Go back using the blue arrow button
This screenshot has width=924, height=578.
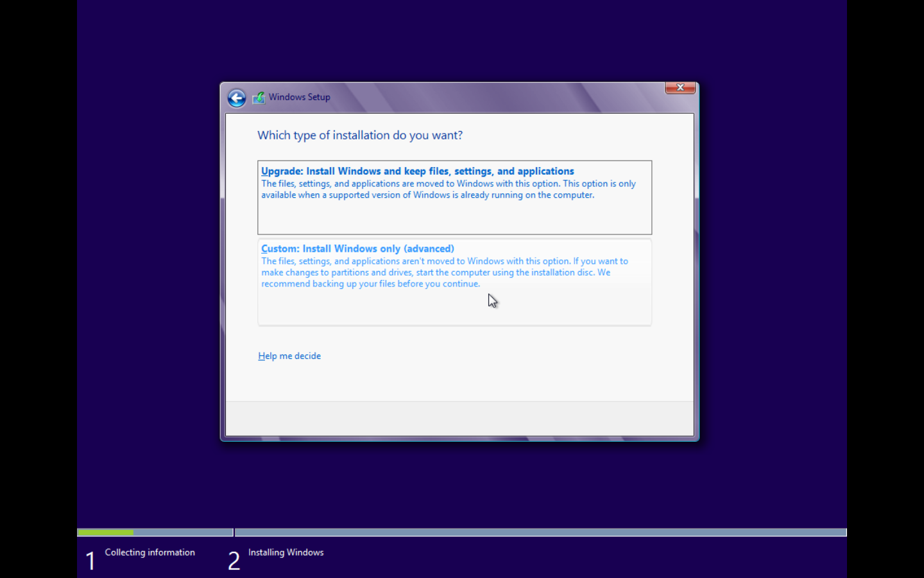pyautogui.click(x=237, y=98)
